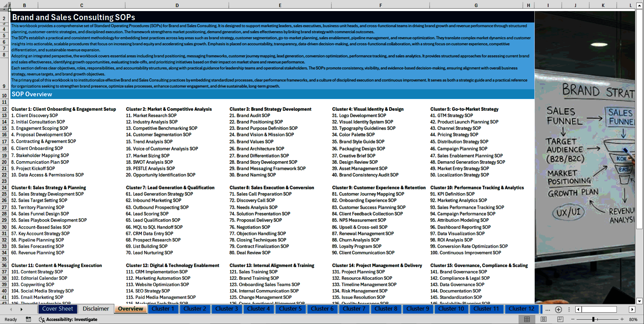This screenshot has width=644, height=324.
Task: Click 'Cluster 10: Performance Tracking & Analytics'
Action: coord(477,188)
